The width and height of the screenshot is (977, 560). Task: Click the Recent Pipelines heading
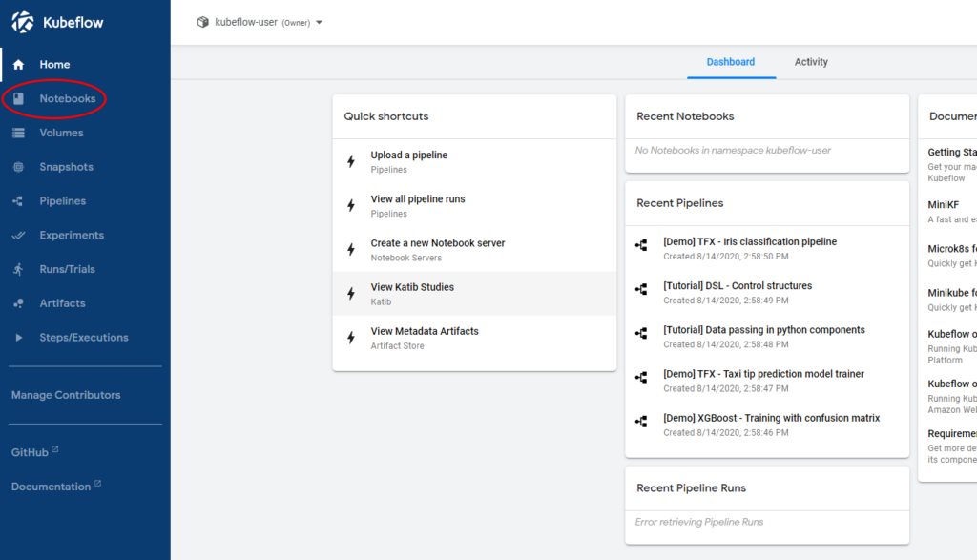point(679,203)
